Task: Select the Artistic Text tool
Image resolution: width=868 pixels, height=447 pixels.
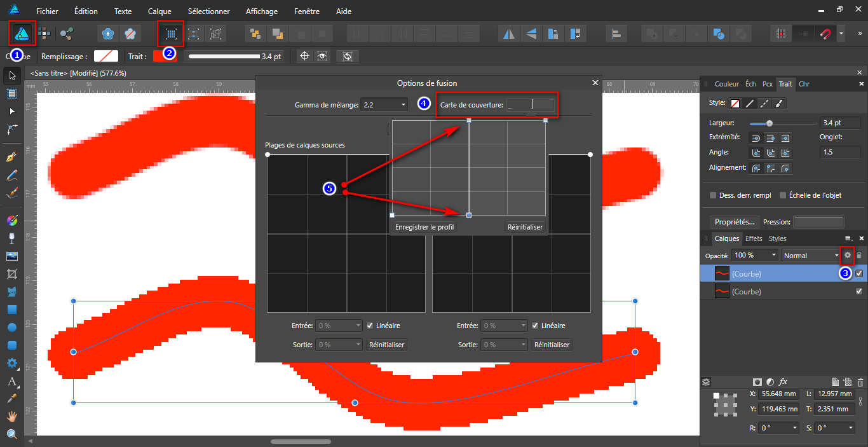Action: 11,382
